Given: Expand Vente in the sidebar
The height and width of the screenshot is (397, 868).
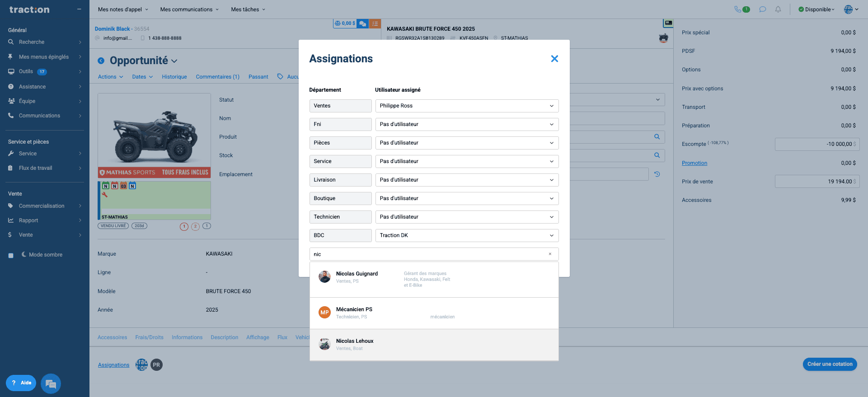Looking at the screenshot, I should pyautogui.click(x=45, y=235).
